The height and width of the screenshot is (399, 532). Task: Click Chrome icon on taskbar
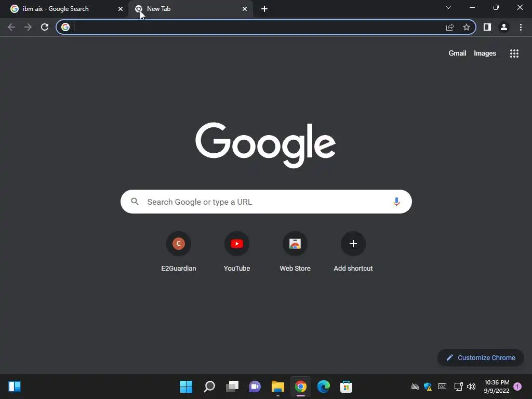click(301, 387)
